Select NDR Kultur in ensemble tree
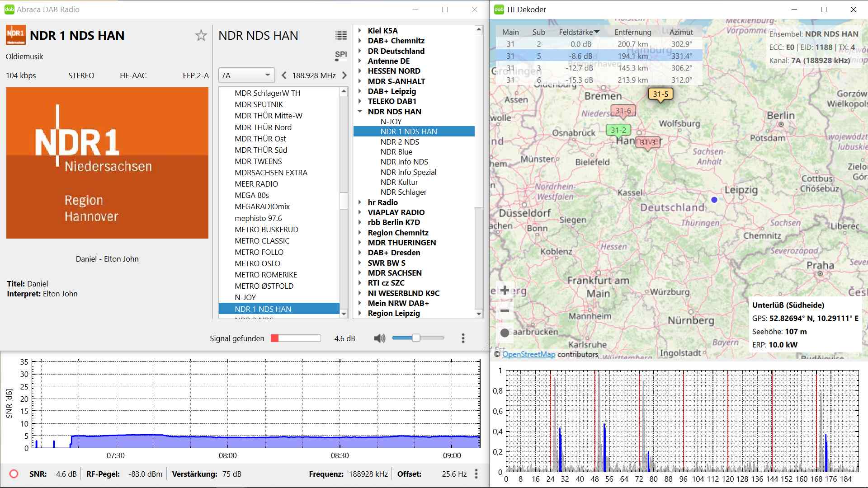868x488 pixels. coord(399,182)
